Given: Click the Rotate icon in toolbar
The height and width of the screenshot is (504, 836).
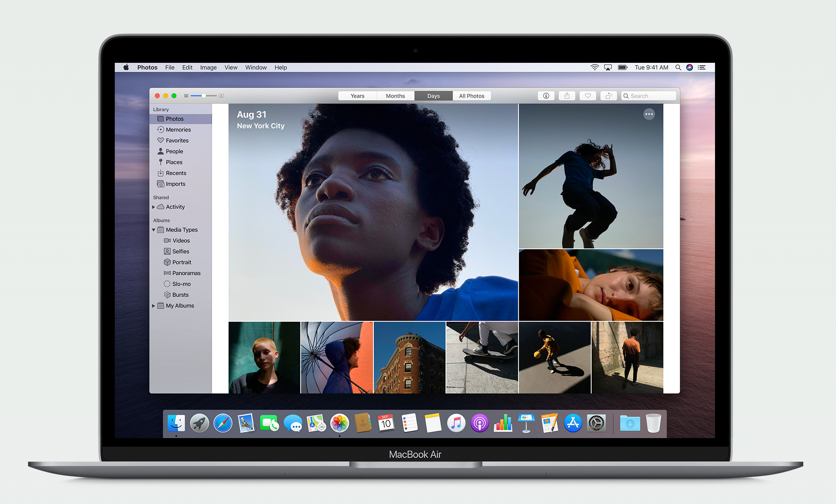Looking at the screenshot, I should (609, 96).
